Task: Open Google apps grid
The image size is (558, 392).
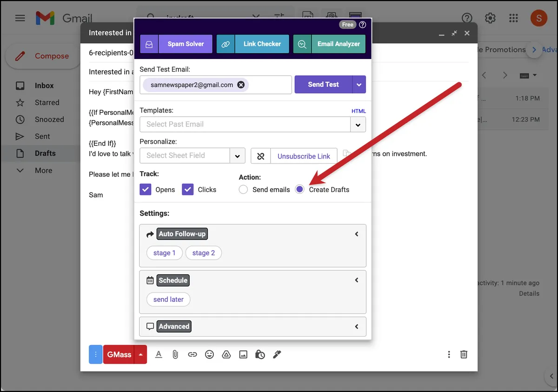Action: pos(513,18)
